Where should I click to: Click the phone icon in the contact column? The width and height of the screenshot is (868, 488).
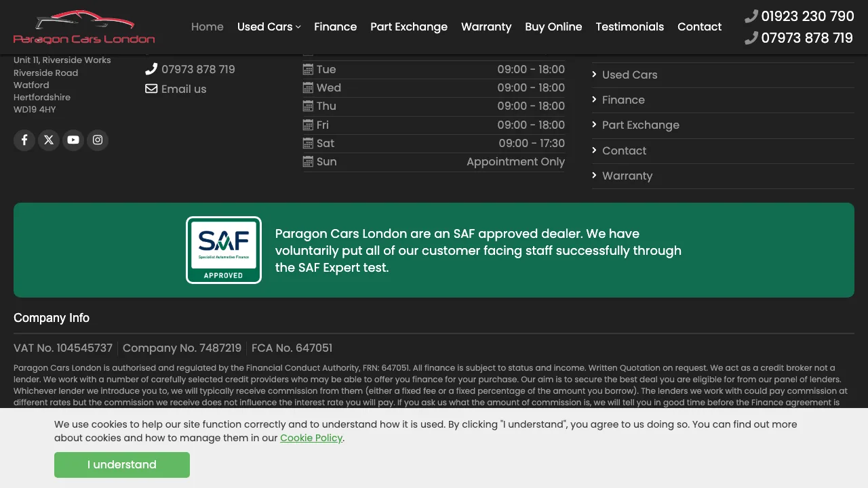coord(151,68)
